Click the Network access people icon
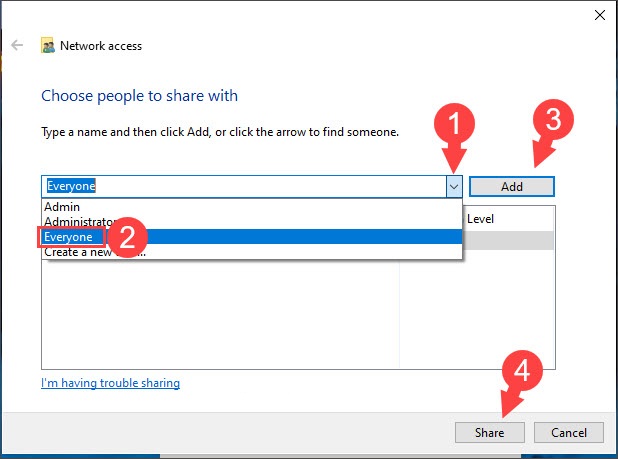The width and height of the screenshot is (618, 459). (x=48, y=46)
